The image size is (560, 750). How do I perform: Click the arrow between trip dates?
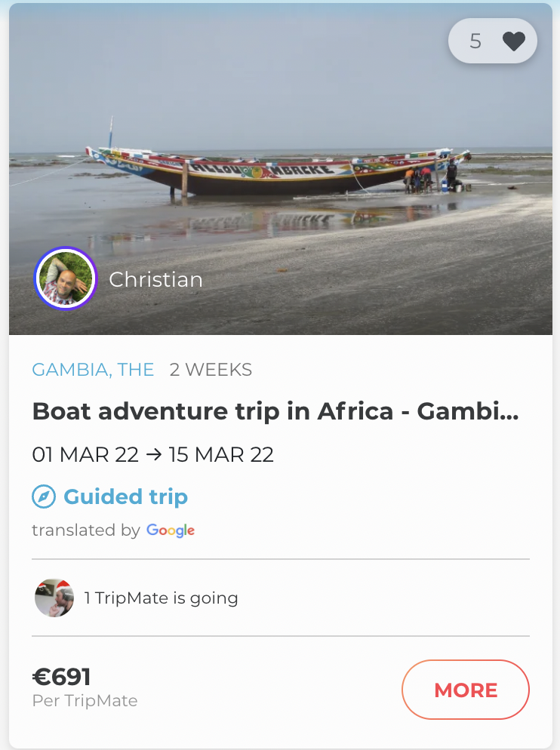click(x=153, y=455)
